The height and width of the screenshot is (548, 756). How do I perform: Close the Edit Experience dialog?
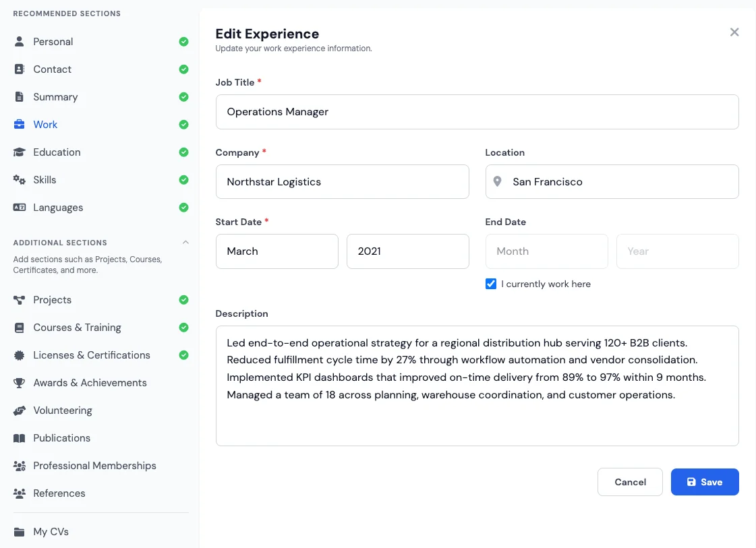tap(734, 32)
